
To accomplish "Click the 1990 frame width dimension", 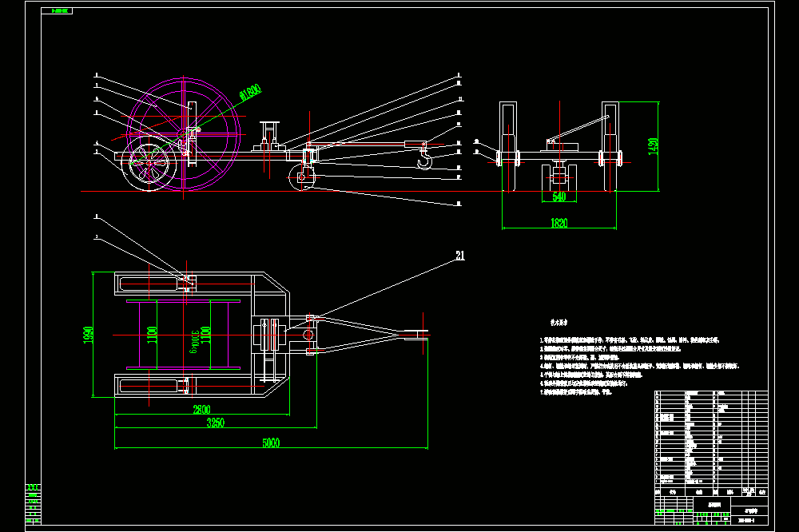I will tap(88, 335).
